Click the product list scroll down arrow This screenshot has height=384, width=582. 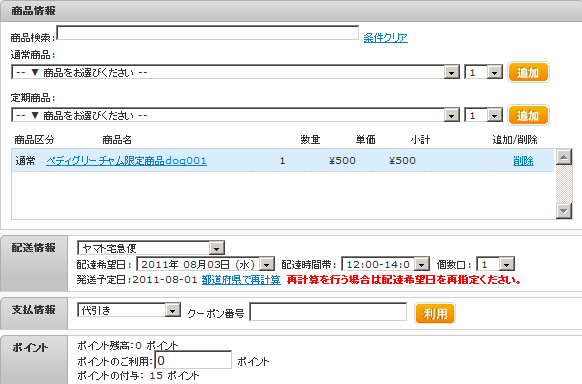564,211
